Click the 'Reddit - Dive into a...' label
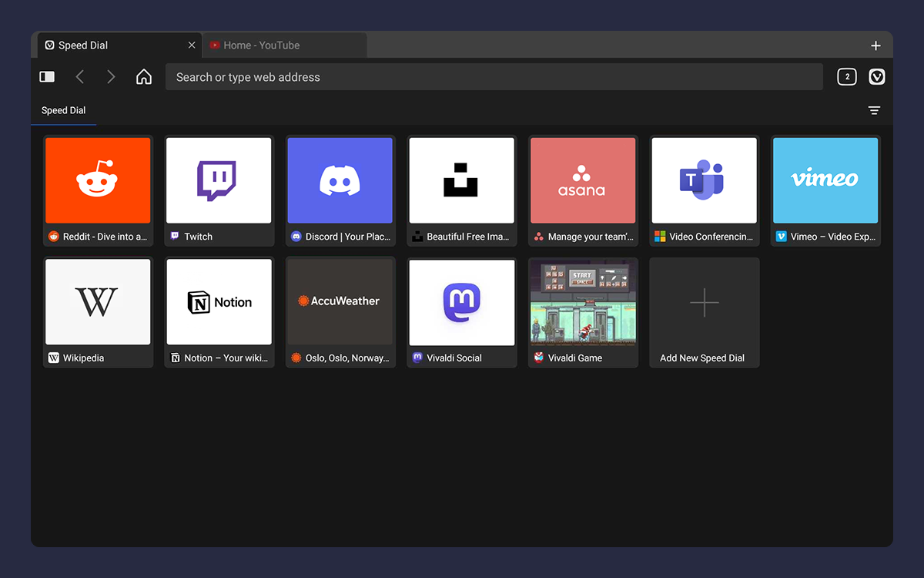 pos(105,237)
